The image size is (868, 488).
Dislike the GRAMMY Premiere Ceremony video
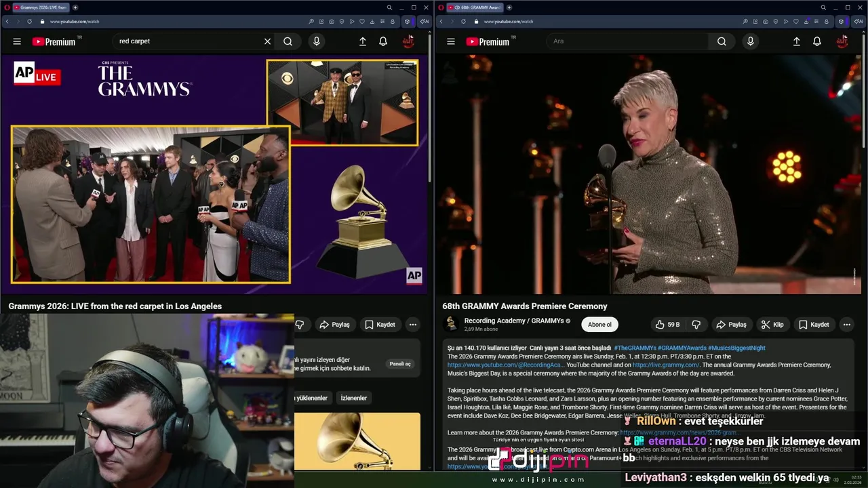[x=696, y=325]
